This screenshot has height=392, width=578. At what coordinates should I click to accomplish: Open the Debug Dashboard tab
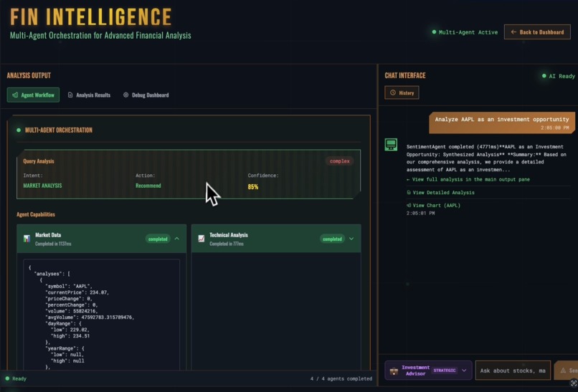(146, 95)
